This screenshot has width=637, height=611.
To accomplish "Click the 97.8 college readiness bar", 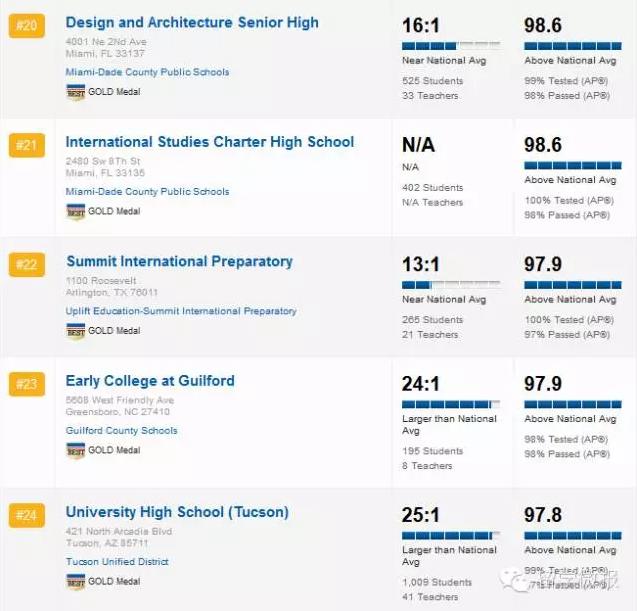I will pos(572,536).
